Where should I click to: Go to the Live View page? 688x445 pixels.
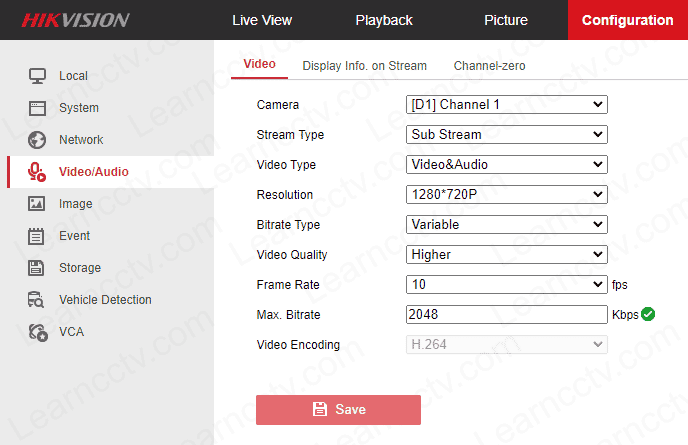click(260, 20)
